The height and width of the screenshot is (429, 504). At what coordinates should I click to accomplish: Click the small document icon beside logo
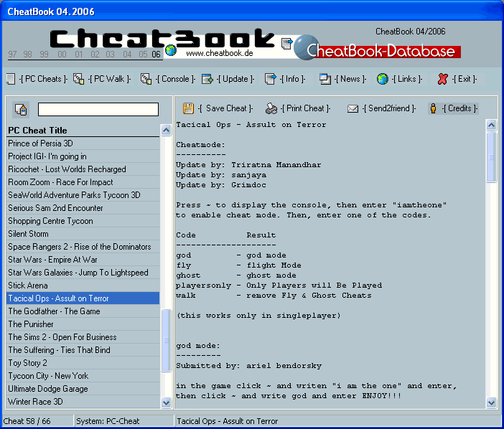[x=286, y=44]
